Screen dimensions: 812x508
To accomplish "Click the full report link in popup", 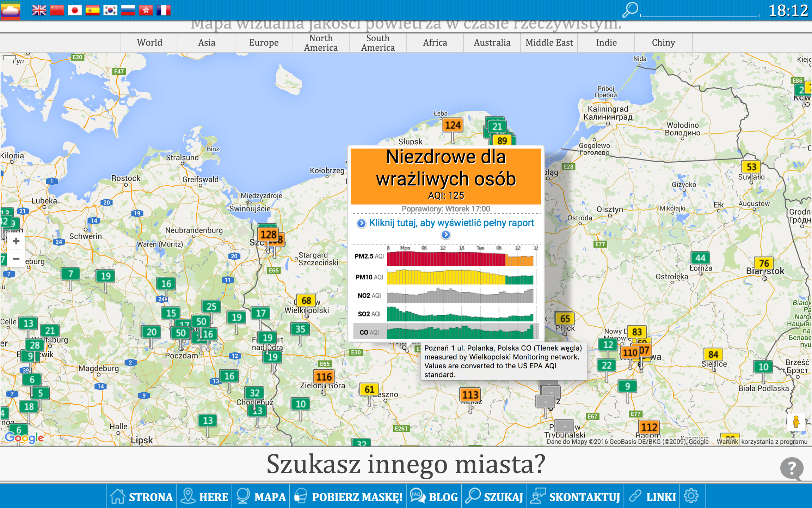I will coord(451,223).
